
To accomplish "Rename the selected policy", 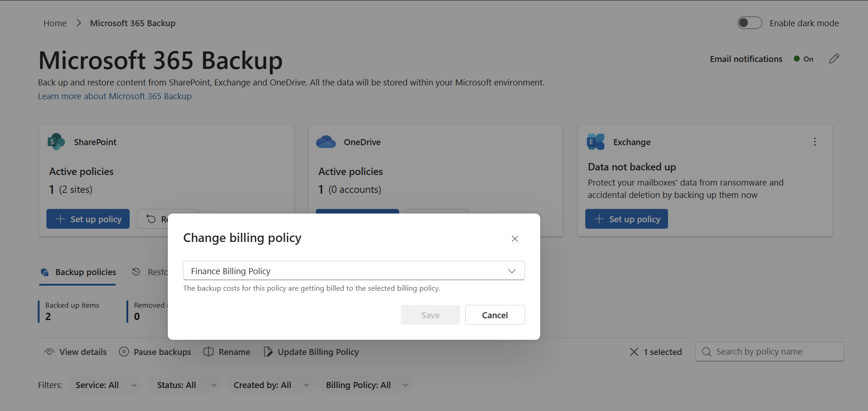I will (227, 352).
